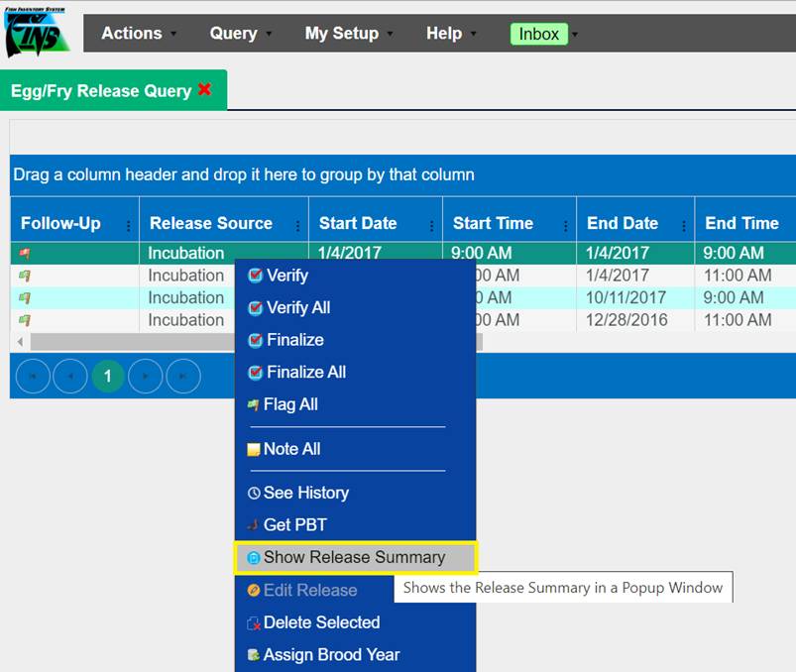Click the Verify checkmark icon in context menu
796x672 pixels.
(x=255, y=276)
